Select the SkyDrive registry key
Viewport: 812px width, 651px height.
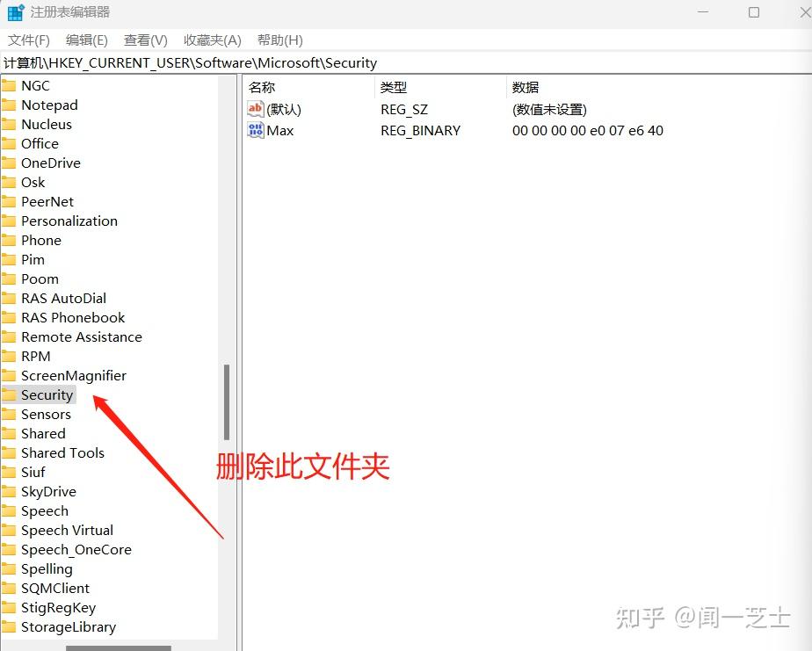click(x=47, y=491)
